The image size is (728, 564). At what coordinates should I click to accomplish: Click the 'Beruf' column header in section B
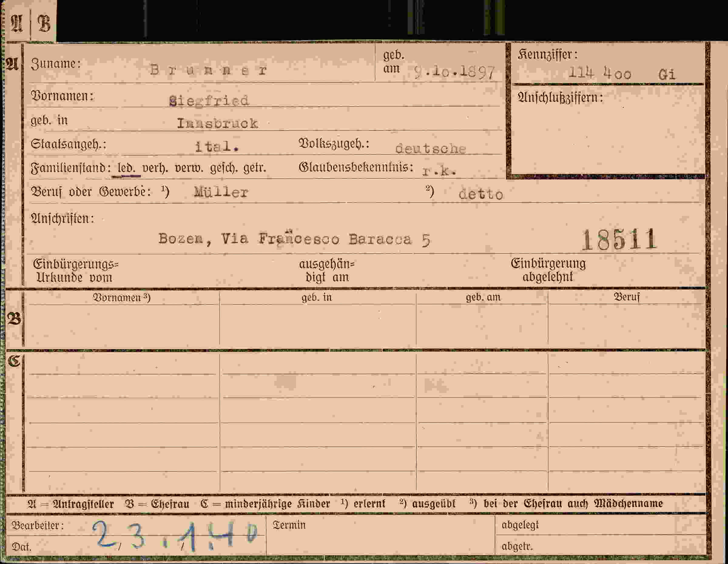point(627,297)
